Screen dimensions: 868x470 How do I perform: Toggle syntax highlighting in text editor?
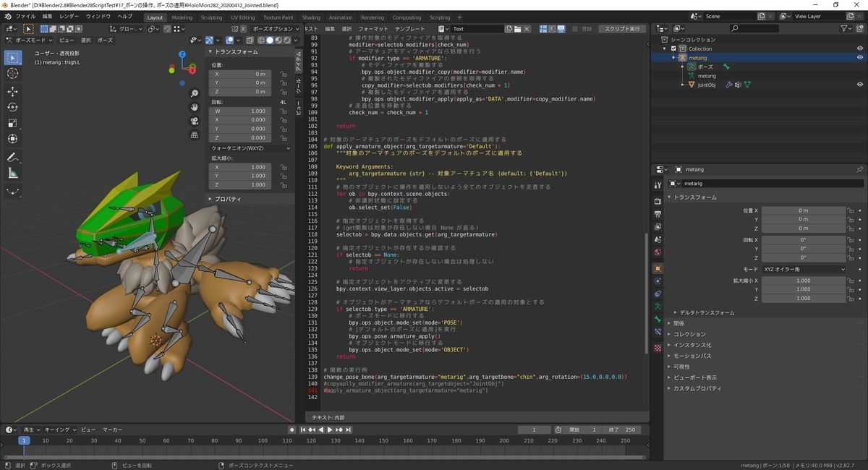click(x=560, y=29)
